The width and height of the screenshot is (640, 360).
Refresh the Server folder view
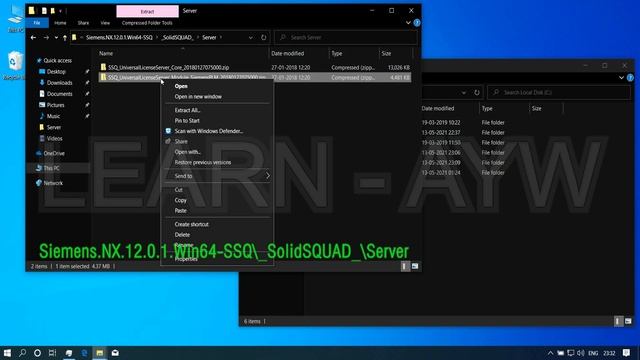click(x=264, y=38)
